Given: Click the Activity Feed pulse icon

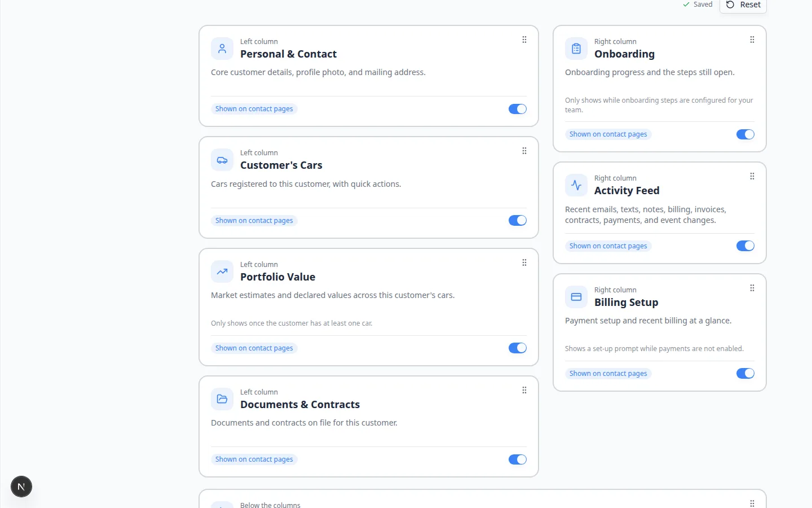Looking at the screenshot, I should pyautogui.click(x=576, y=185).
